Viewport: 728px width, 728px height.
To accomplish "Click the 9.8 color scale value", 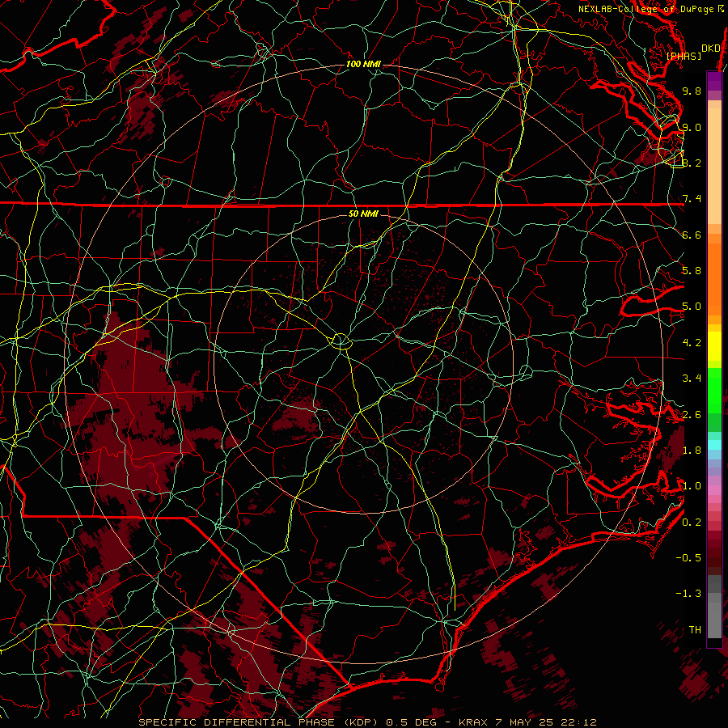I will 692,91.
